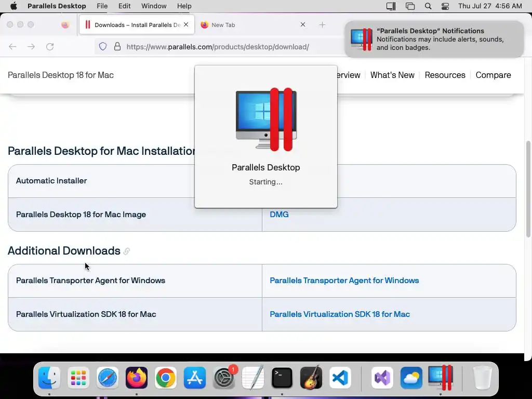Click the page vertical scrollbar thumb

click(528, 189)
